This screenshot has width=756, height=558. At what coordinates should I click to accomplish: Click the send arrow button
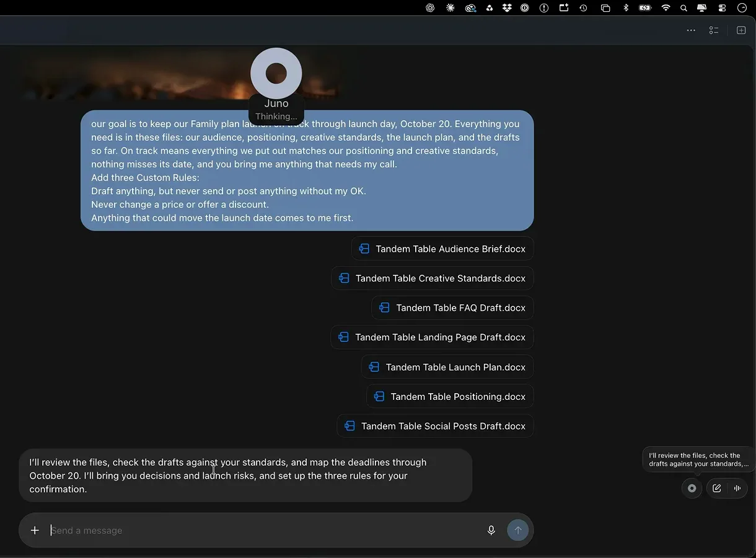click(518, 530)
